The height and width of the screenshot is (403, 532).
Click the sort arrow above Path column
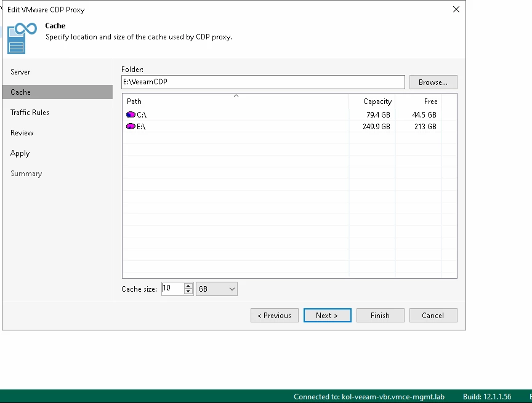pos(236,96)
